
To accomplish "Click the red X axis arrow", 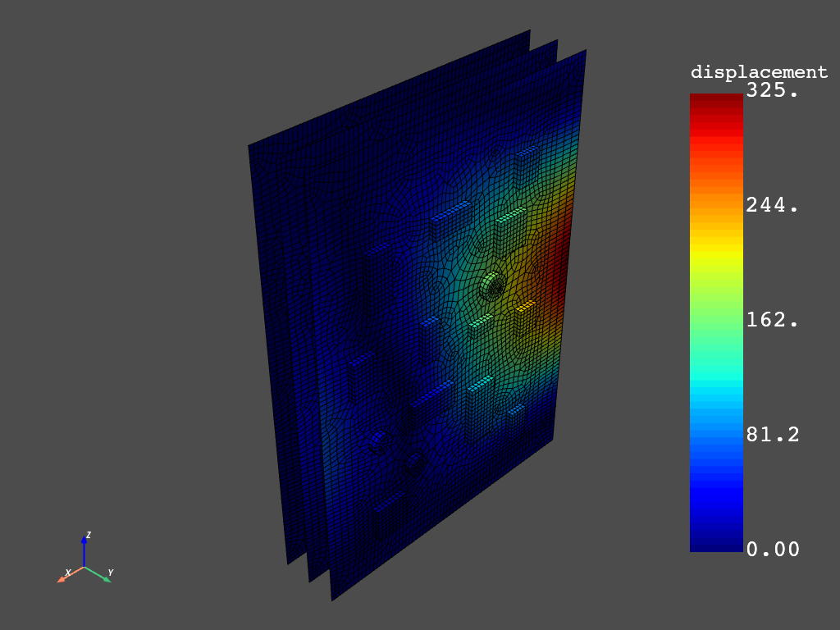I will 62,577.
